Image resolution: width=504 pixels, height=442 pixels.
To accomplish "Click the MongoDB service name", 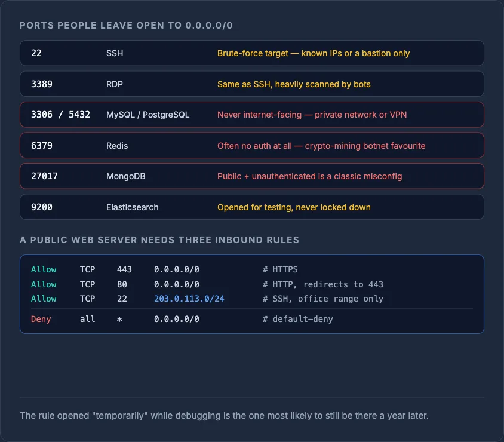I will [125, 176].
